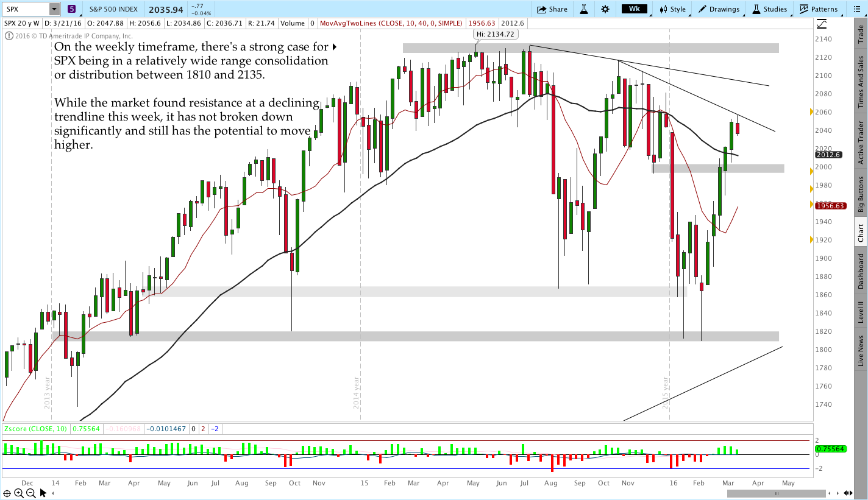
Task: Open the Style menu
Action: click(x=672, y=9)
